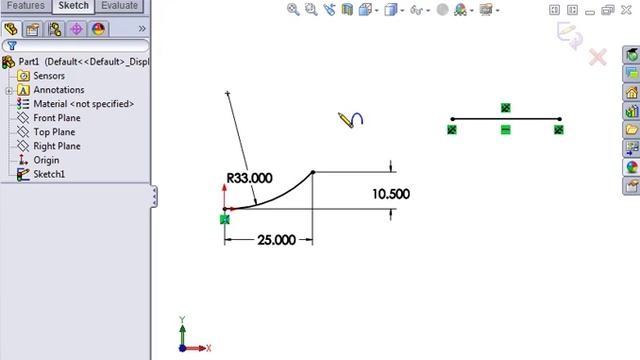Select Part1 at the top of the tree
This screenshot has height=360, width=640.
click(76, 62)
